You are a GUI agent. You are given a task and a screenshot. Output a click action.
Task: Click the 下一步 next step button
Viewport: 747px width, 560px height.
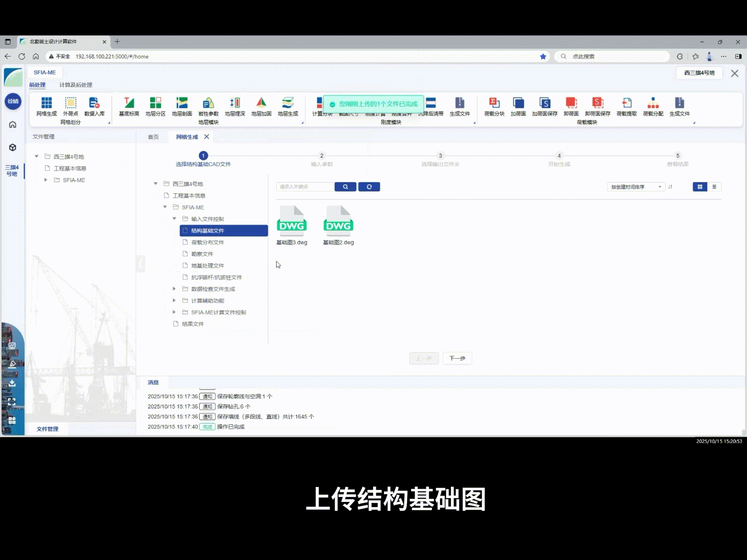coord(457,358)
